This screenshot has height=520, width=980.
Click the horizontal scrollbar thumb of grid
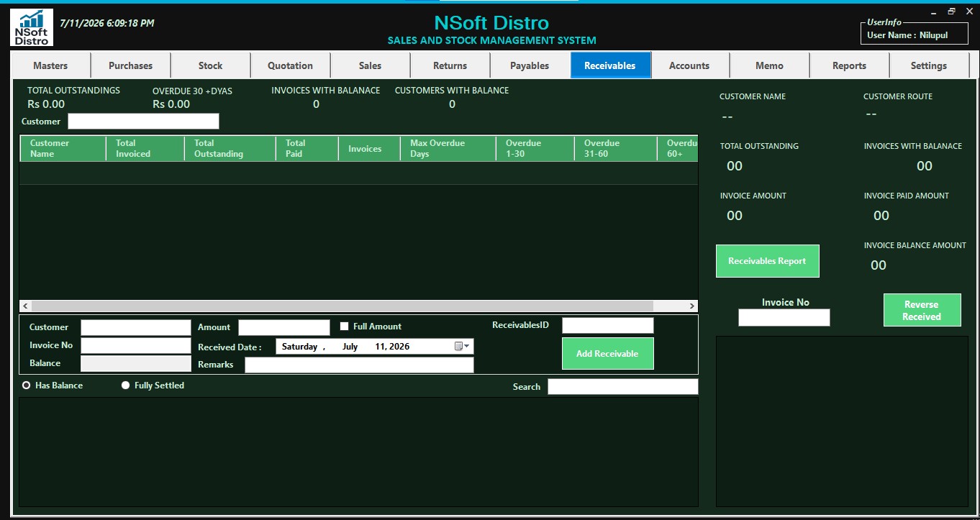click(342, 306)
